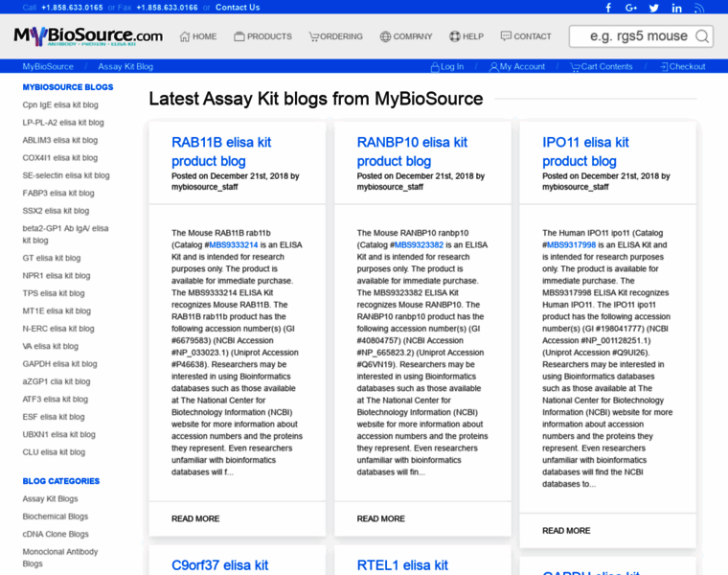The image size is (728, 575).
Task: Open NPR1 elisa kit blog
Action: [x=57, y=275]
